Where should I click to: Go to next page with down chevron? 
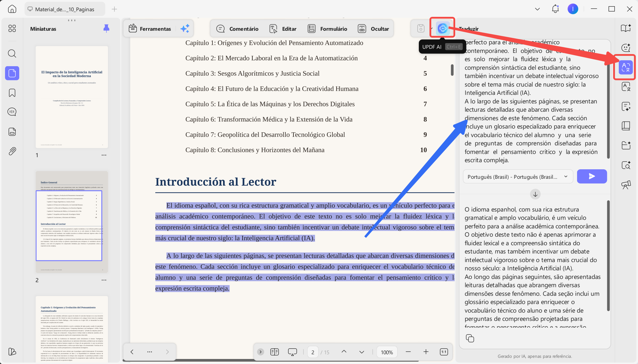coord(361,352)
